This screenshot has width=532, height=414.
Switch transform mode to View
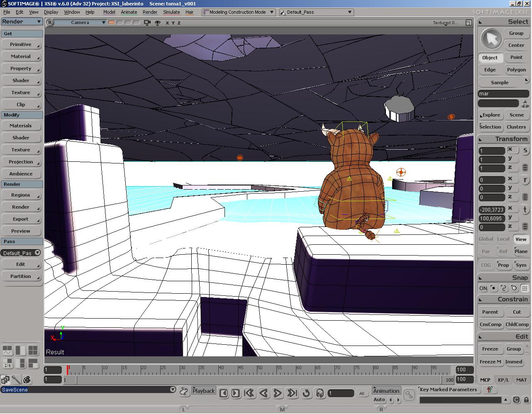521,239
